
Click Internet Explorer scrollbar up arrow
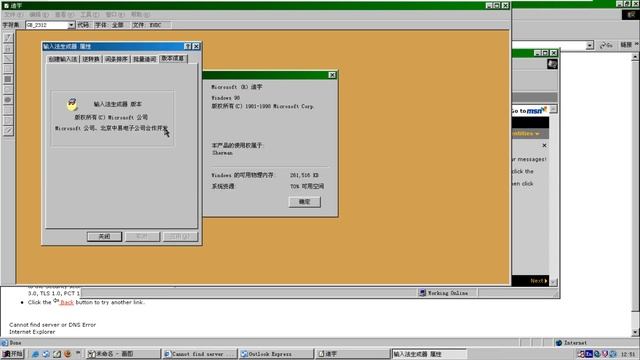[x=635, y=58]
